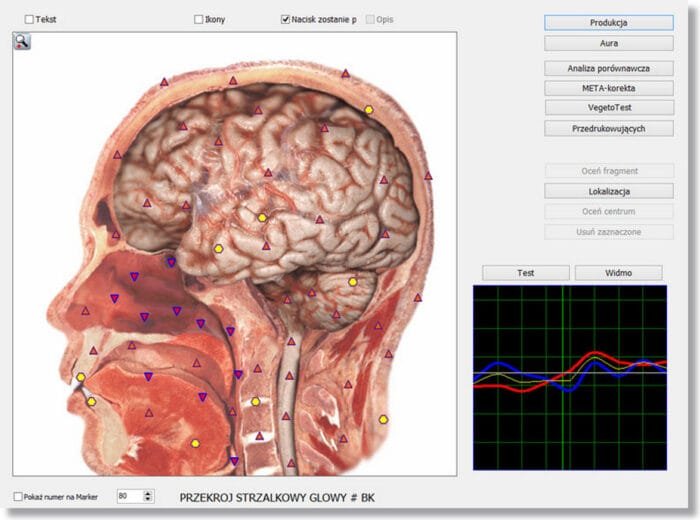Select the yellow marker at top of the skull
This screenshot has width=700, height=520.
click(368, 109)
